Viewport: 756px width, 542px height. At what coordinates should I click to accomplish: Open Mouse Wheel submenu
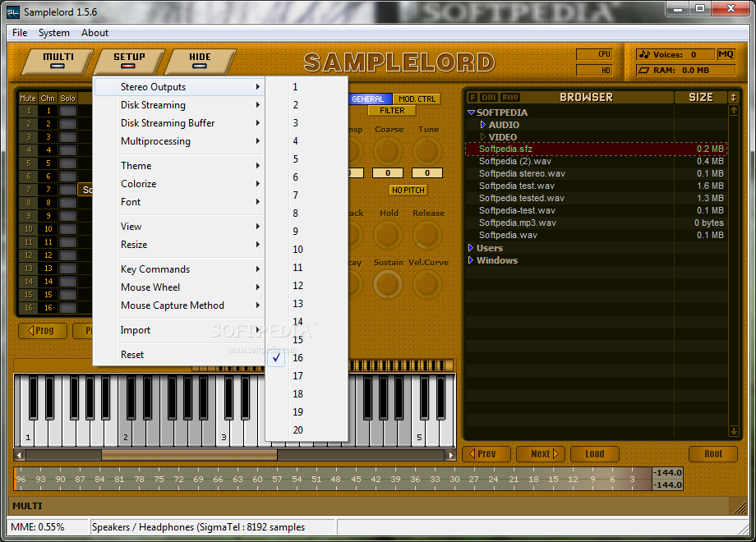click(x=179, y=287)
